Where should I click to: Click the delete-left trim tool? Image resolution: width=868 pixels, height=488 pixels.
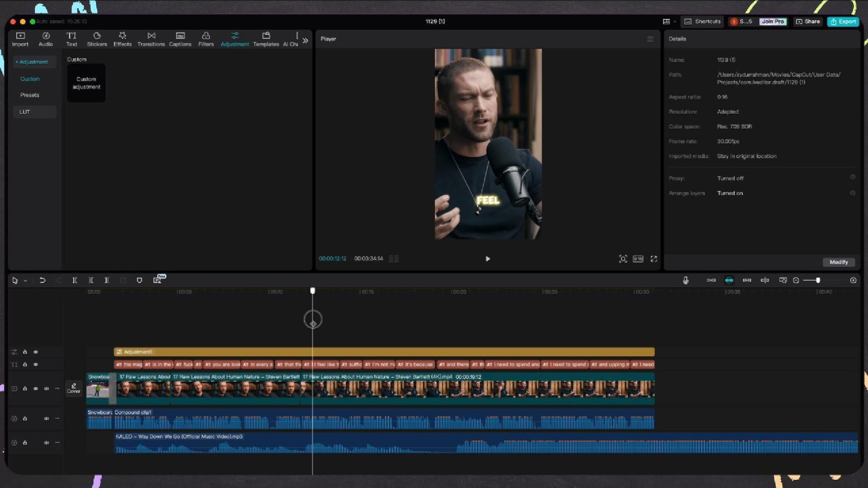(x=91, y=281)
